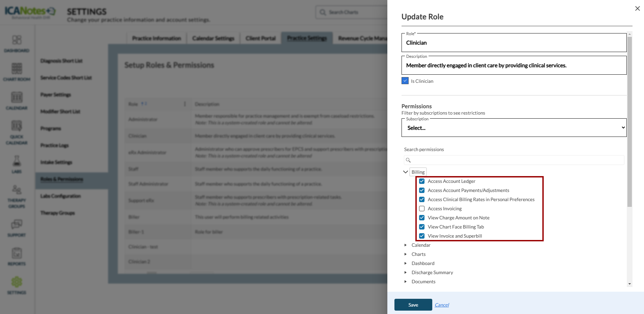Expand the Charts permissions group

pyautogui.click(x=406, y=254)
